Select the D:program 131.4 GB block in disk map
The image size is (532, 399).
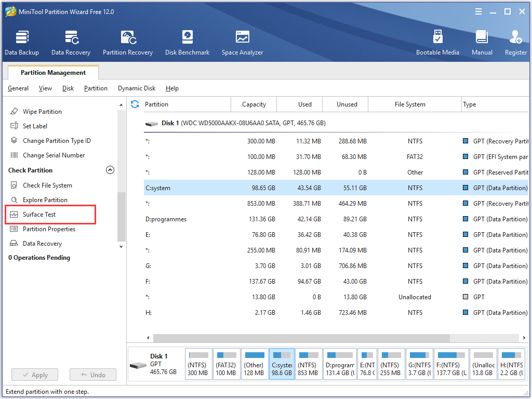(x=340, y=364)
